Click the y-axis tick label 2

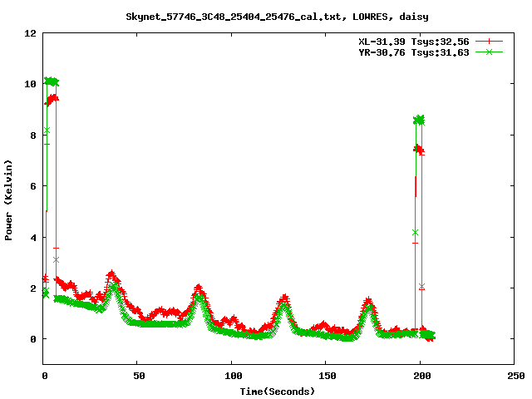[33, 288]
